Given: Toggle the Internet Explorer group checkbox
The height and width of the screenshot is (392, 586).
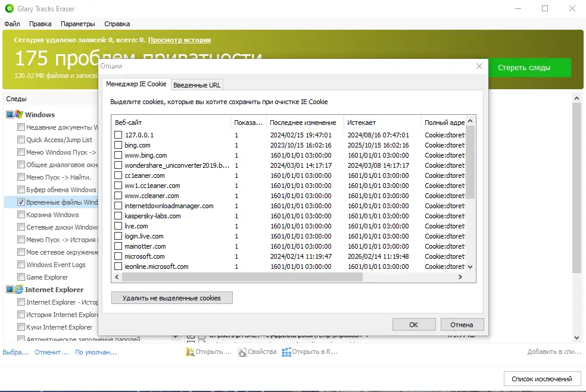Looking at the screenshot, I should tap(10, 290).
